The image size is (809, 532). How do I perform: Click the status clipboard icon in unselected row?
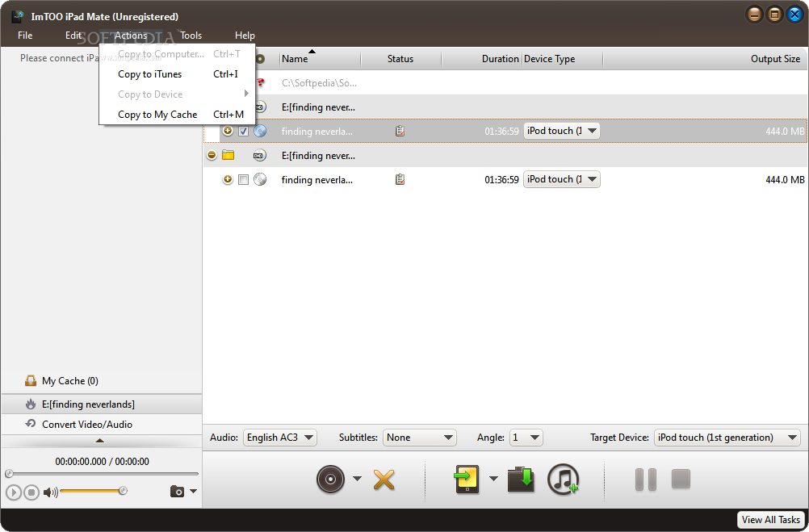click(x=400, y=179)
